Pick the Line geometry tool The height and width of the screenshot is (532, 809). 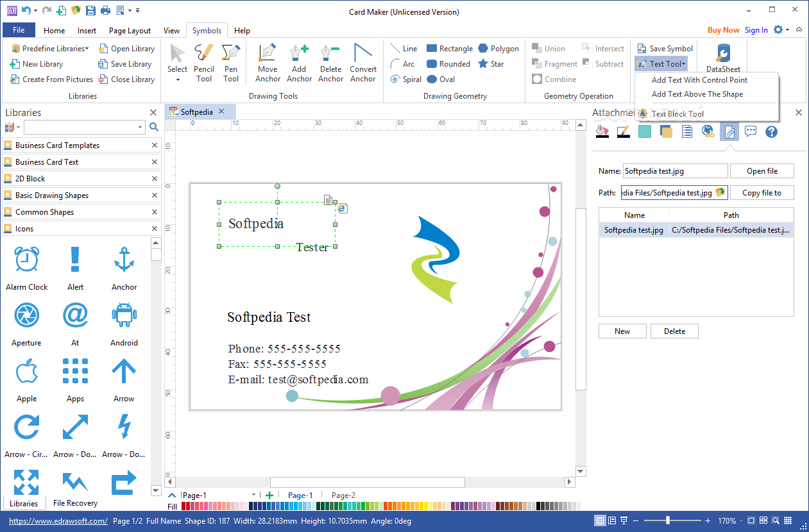tap(404, 49)
